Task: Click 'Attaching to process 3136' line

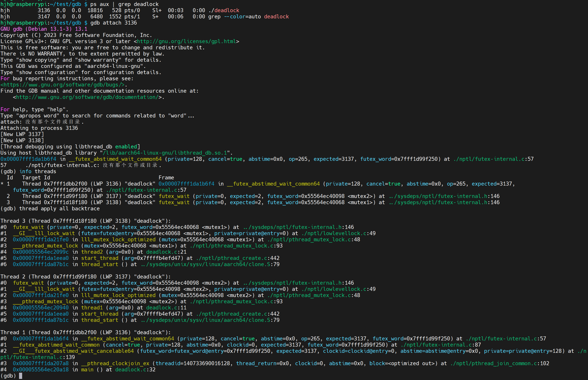Action: 39,128
